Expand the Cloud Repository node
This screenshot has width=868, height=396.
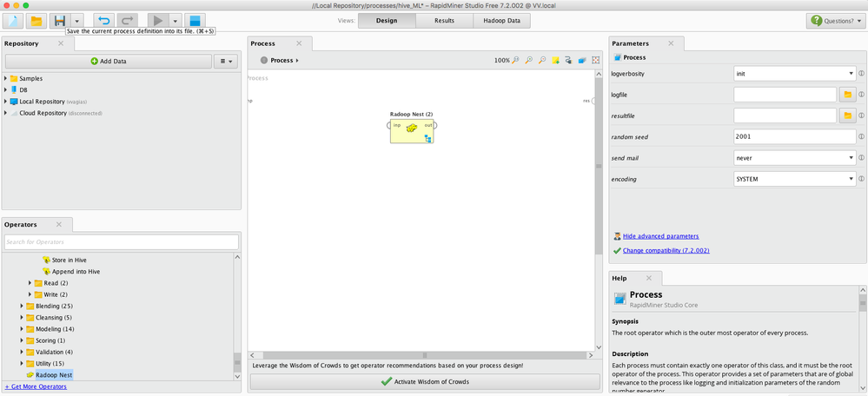coord(5,113)
